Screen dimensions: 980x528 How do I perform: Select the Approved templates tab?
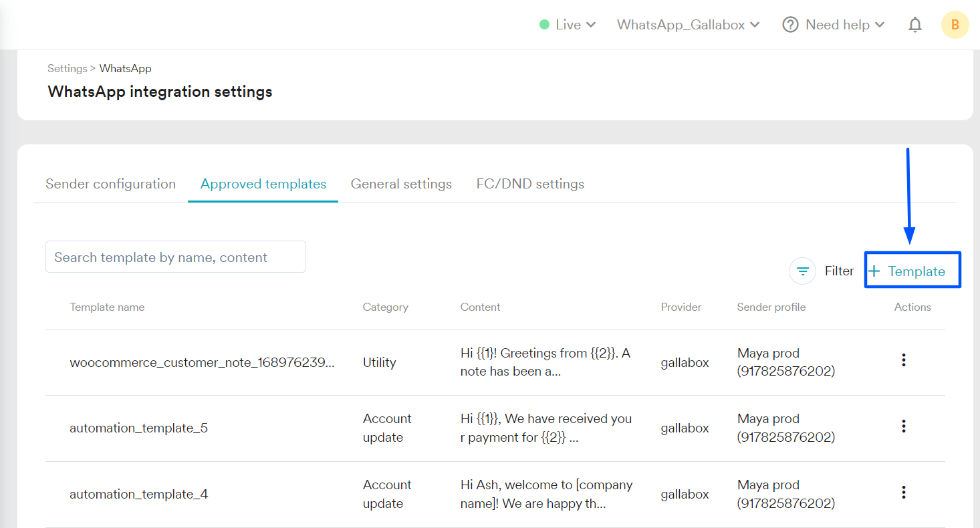coord(263,184)
